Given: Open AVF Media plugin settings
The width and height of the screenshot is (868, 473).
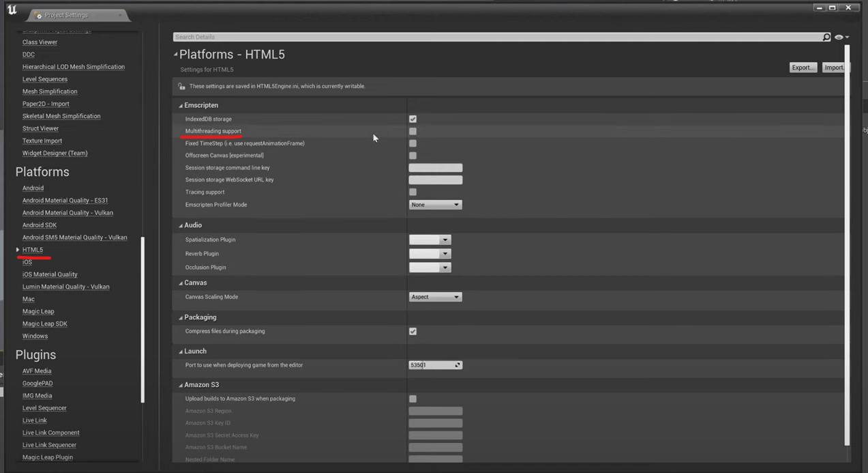Looking at the screenshot, I should click(37, 371).
